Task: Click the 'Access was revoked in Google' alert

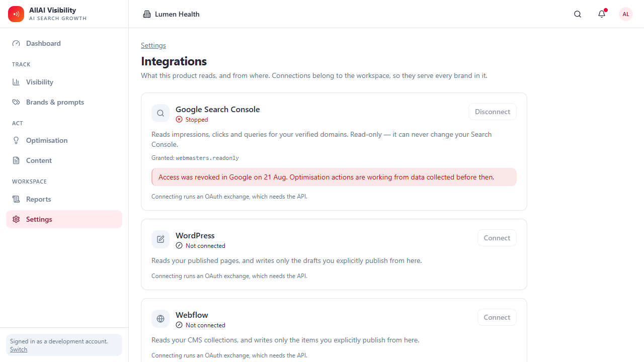Action: pos(334,177)
